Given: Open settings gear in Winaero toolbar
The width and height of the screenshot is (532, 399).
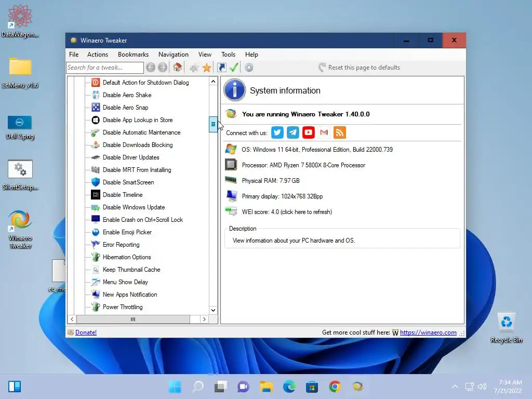Looking at the screenshot, I should (x=249, y=68).
